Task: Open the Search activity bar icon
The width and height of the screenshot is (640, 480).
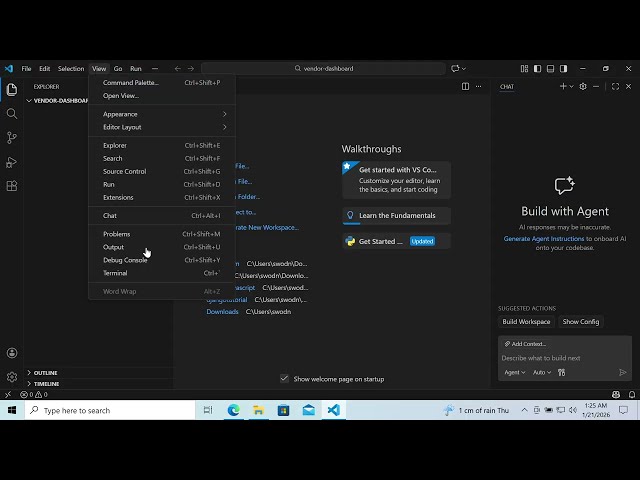Action: point(12,113)
